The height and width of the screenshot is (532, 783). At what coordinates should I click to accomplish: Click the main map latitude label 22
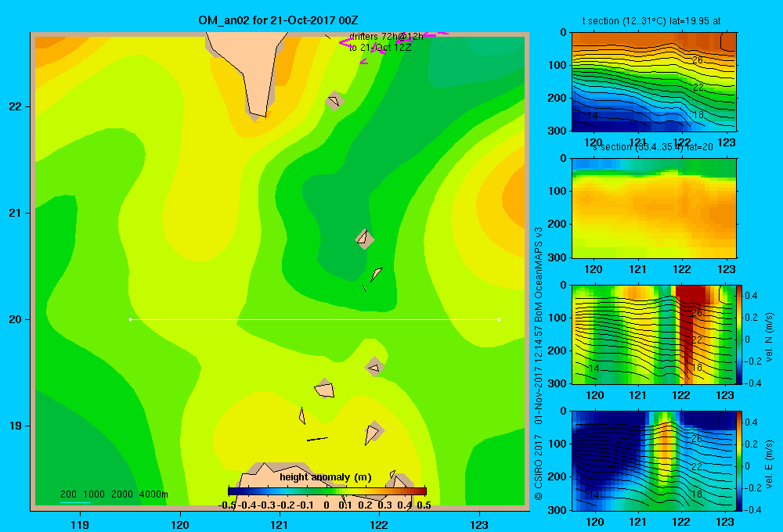coord(16,107)
